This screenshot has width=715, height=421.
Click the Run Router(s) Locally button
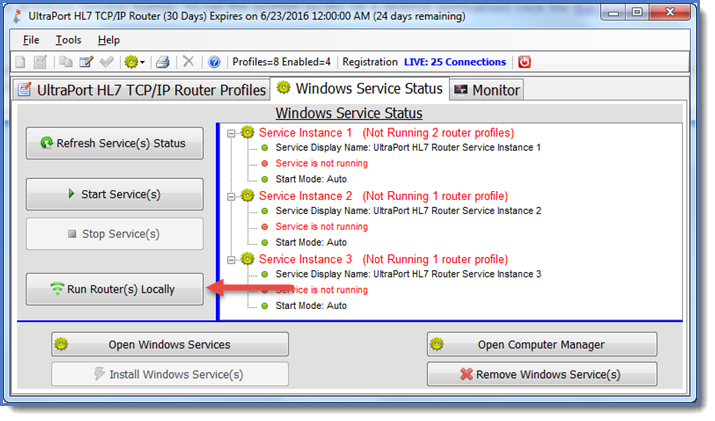coord(114,290)
